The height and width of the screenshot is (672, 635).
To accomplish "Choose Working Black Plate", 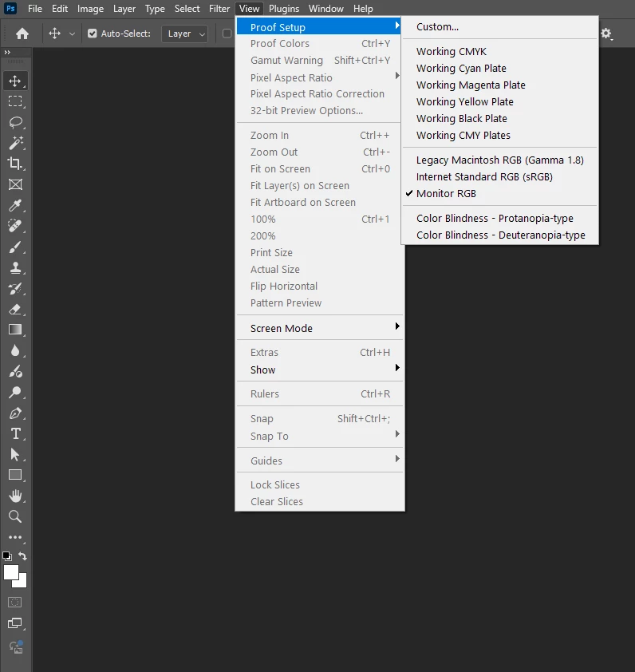I will coord(499,118).
